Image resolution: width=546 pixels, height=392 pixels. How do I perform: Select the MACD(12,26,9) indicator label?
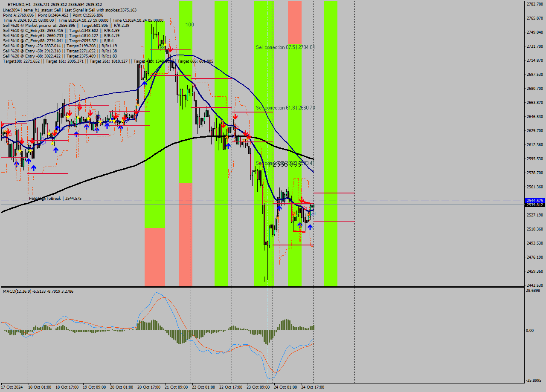(x=38, y=291)
